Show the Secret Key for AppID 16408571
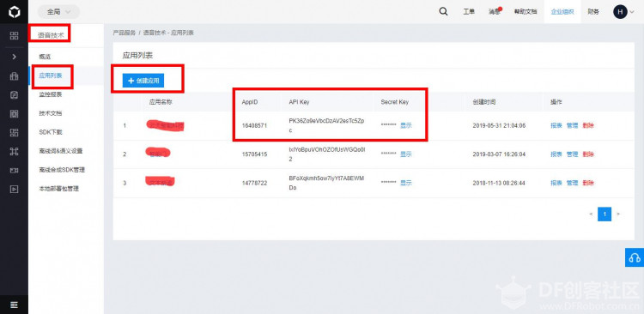 [x=406, y=125]
